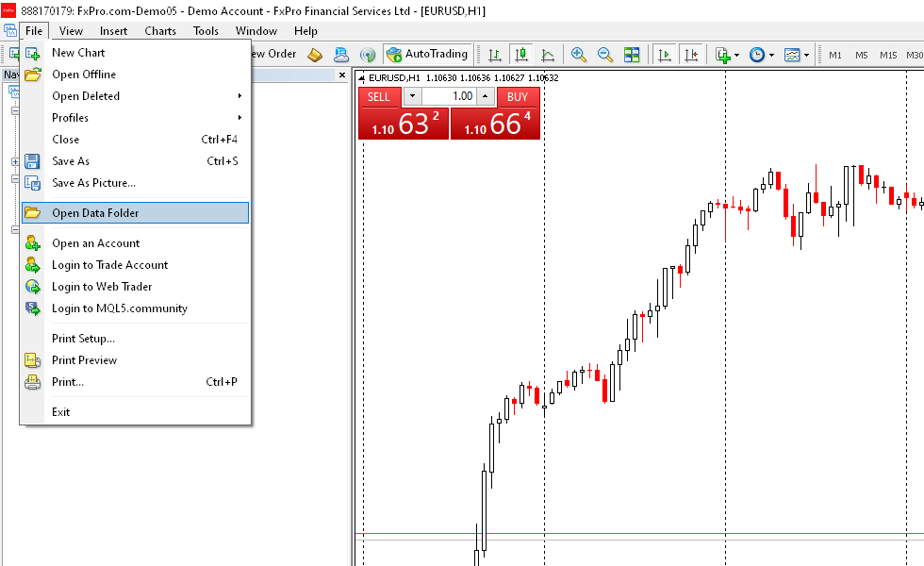Choose Close from File menu
The image size is (924, 566).
point(135,140)
